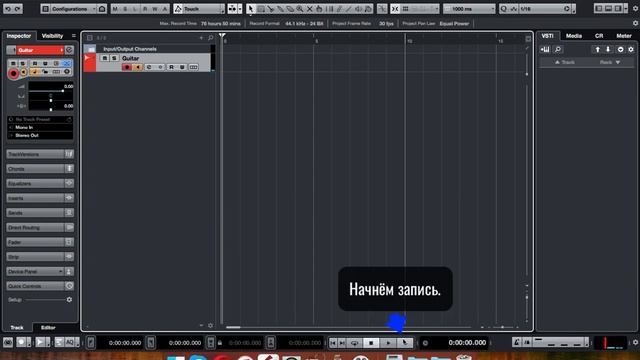Screen dimensions: 640x360
Task: Click the primary time display 0:00:00.000
Action: pyautogui.click(x=467, y=343)
